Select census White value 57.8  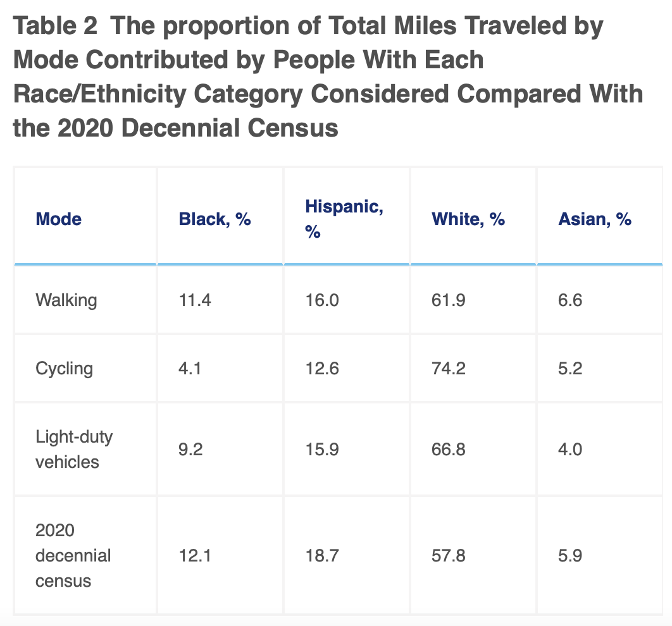(449, 556)
